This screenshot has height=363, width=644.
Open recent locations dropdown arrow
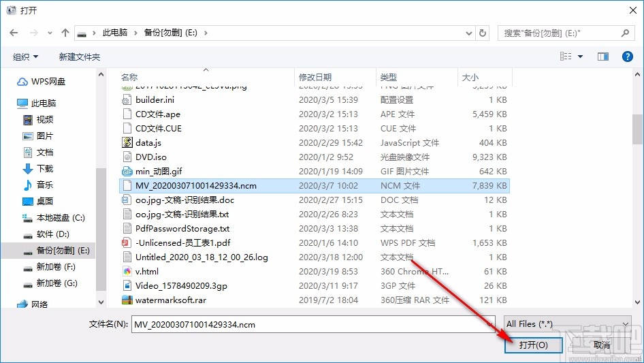click(x=50, y=33)
